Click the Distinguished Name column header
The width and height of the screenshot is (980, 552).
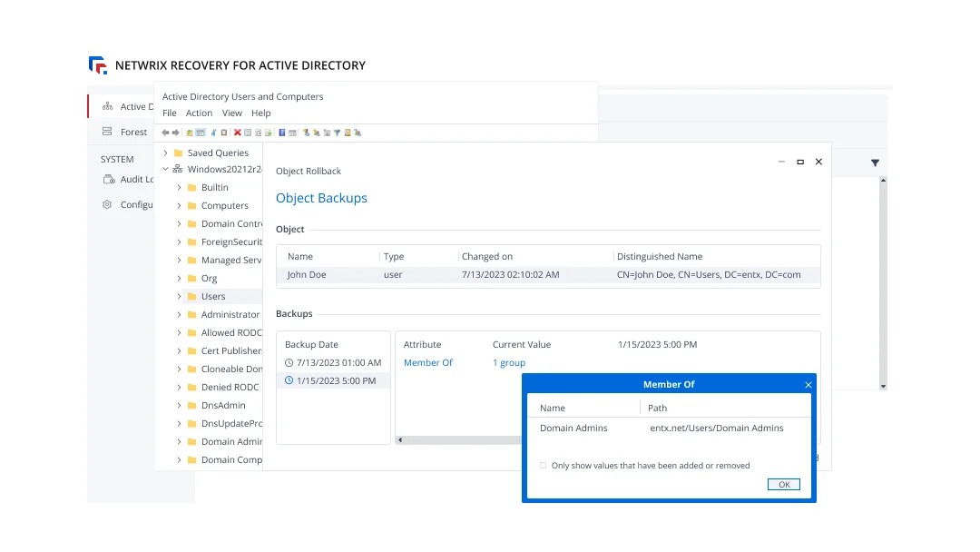click(x=660, y=256)
